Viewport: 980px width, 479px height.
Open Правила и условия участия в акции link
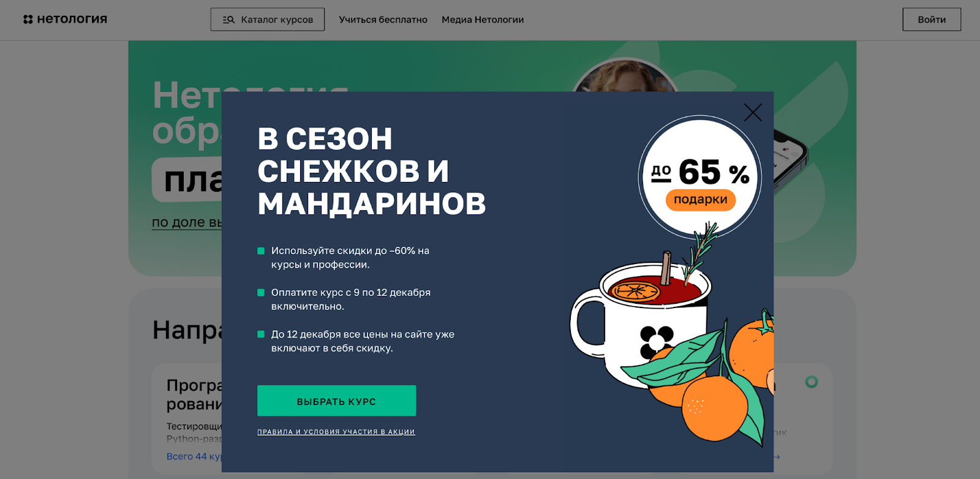point(336,432)
